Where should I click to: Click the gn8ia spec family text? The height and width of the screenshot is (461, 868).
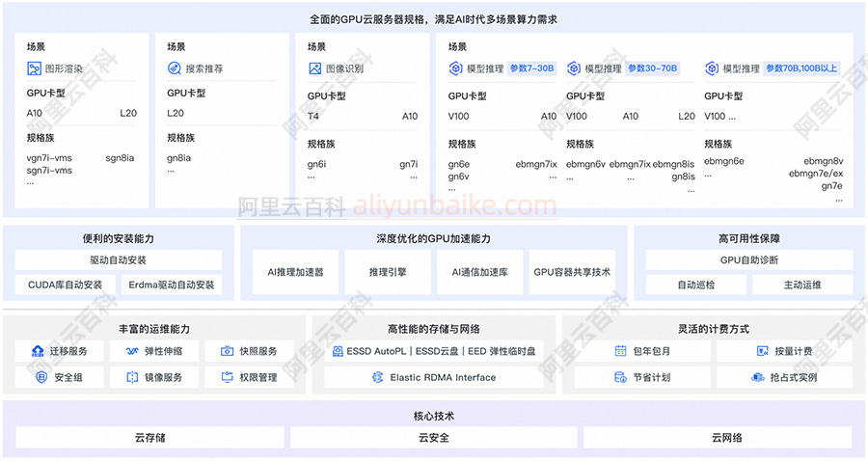click(x=178, y=158)
